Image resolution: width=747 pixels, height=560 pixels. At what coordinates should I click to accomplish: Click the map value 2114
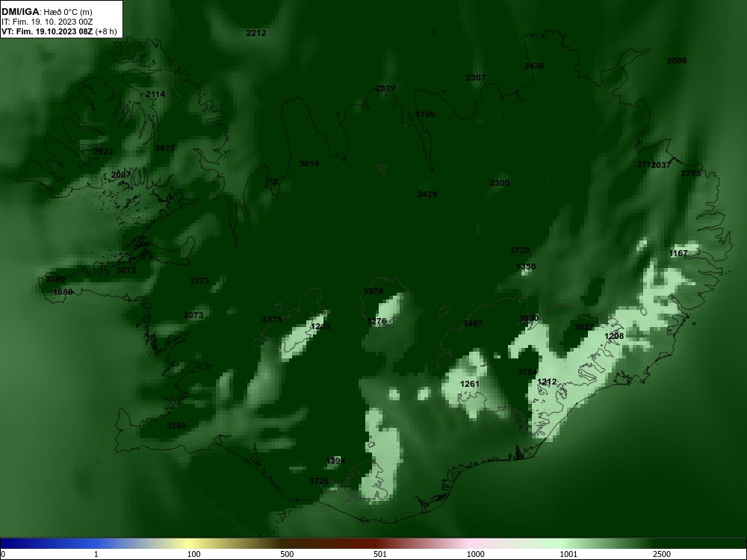point(155,94)
